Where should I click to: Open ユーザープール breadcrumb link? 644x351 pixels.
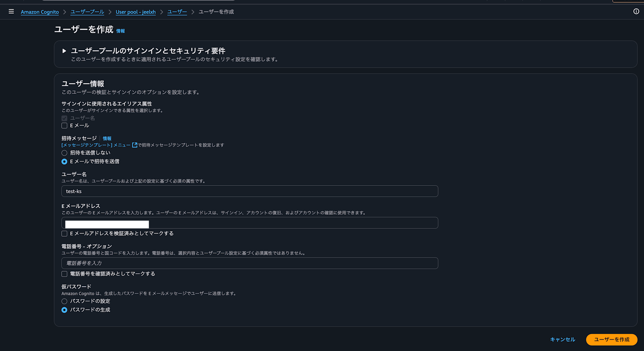(87, 12)
